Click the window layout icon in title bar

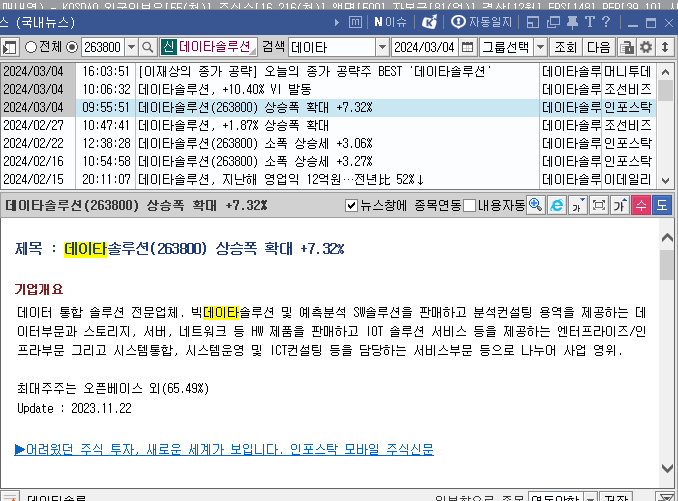point(533,22)
